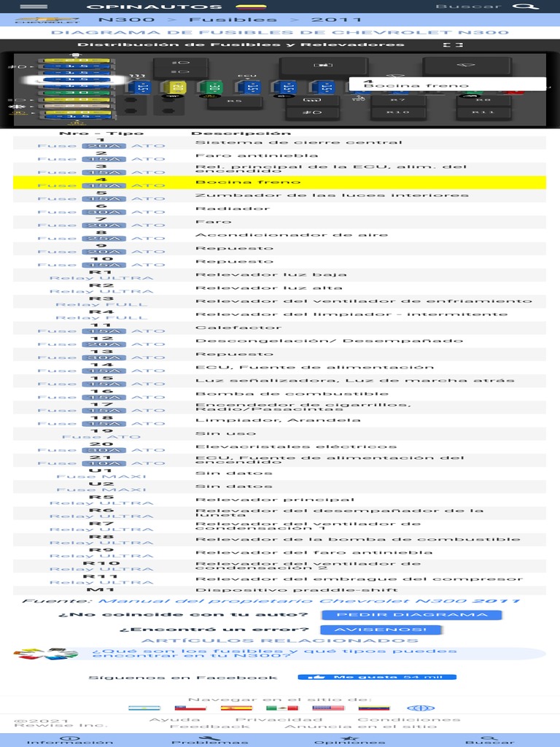The height and width of the screenshot is (747, 560).
Task: Click Bomba de combustible description
Action: pyautogui.click(x=292, y=394)
